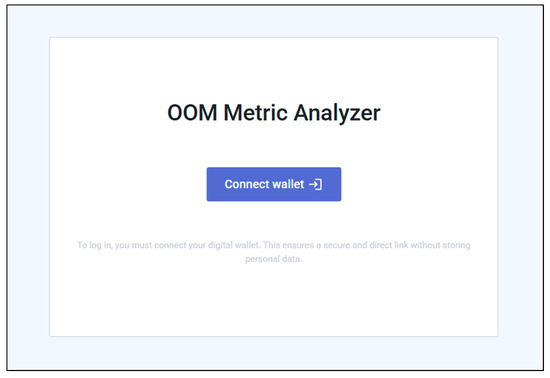Viewport: 550px width, 378px height.
Task: Click the login arrow icon in the button
Action: click(315, 184)
